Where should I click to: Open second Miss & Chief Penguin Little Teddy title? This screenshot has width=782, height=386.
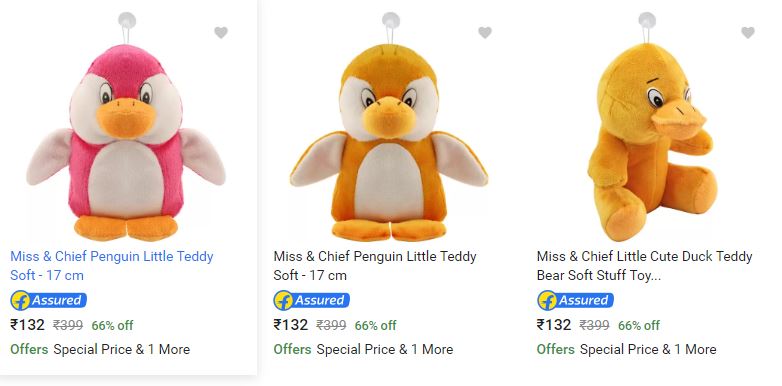point(375,266)
